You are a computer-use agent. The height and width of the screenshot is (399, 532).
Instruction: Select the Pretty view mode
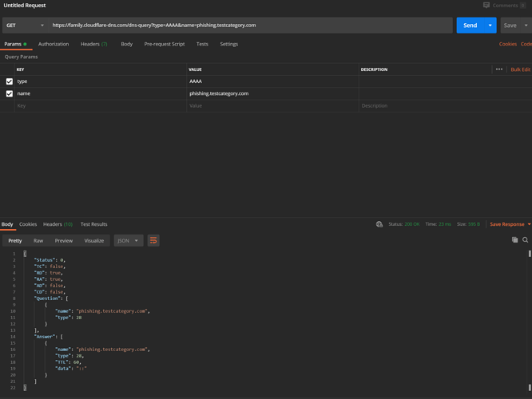click(15, 240)
